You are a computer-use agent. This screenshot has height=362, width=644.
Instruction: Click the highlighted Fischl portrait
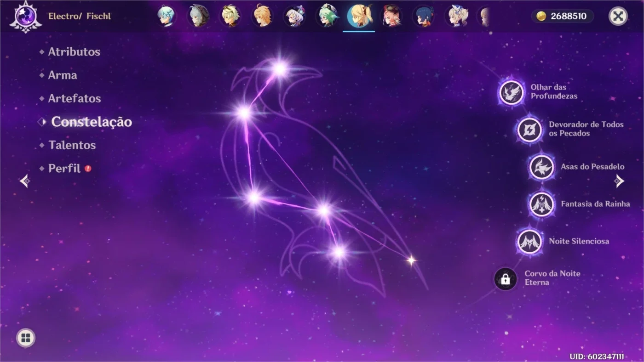[x=359, y=16]
